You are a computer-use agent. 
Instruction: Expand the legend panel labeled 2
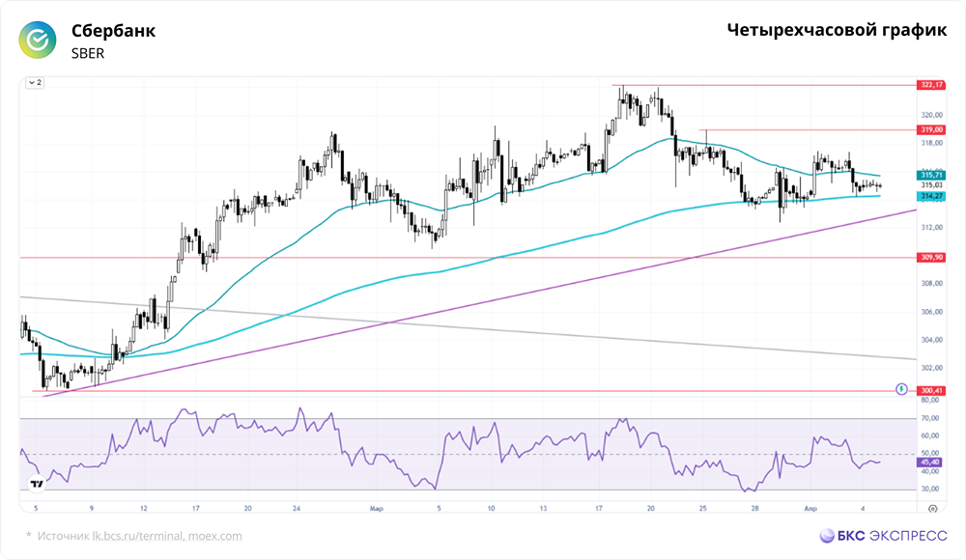(40, 84)
